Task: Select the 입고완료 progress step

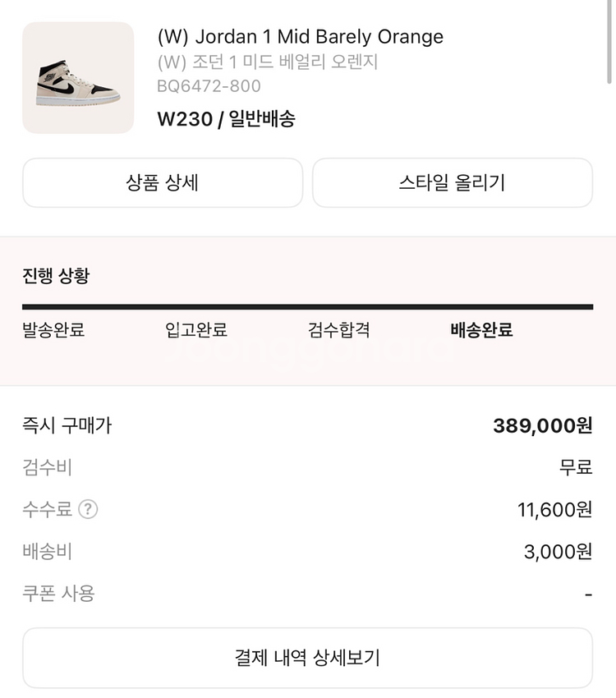Action: pos(196,330)
